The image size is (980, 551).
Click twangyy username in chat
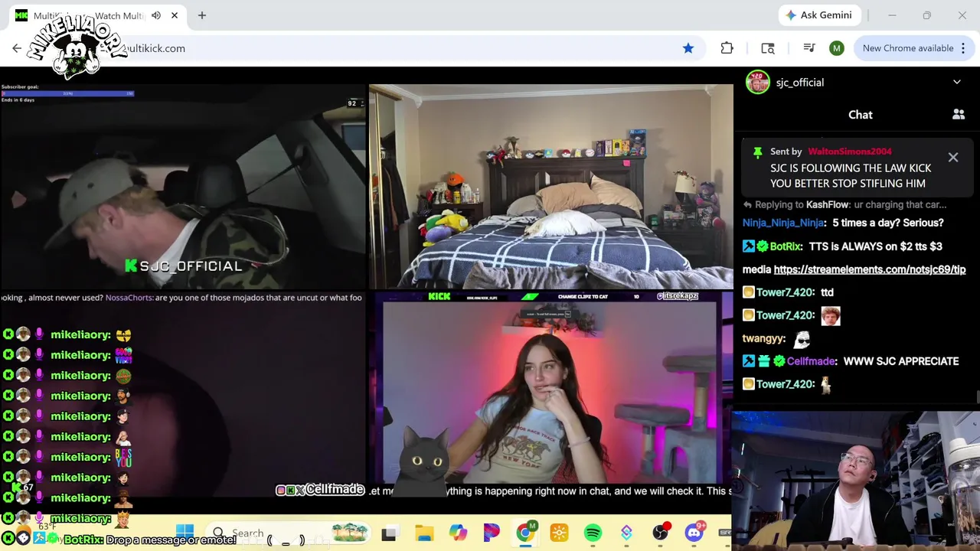point(763,338)
